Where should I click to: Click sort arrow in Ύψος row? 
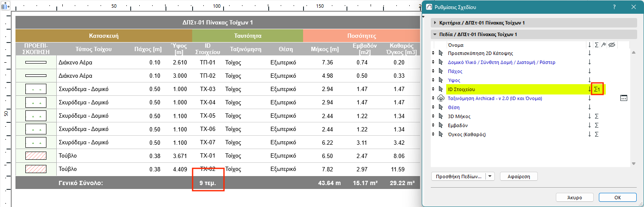click(589, 80)
